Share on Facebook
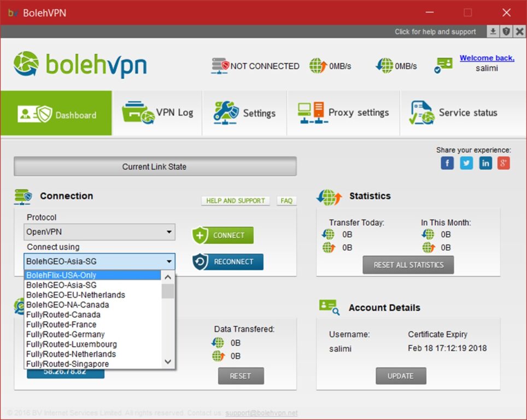The image size is (527, 420). [447, 164]
